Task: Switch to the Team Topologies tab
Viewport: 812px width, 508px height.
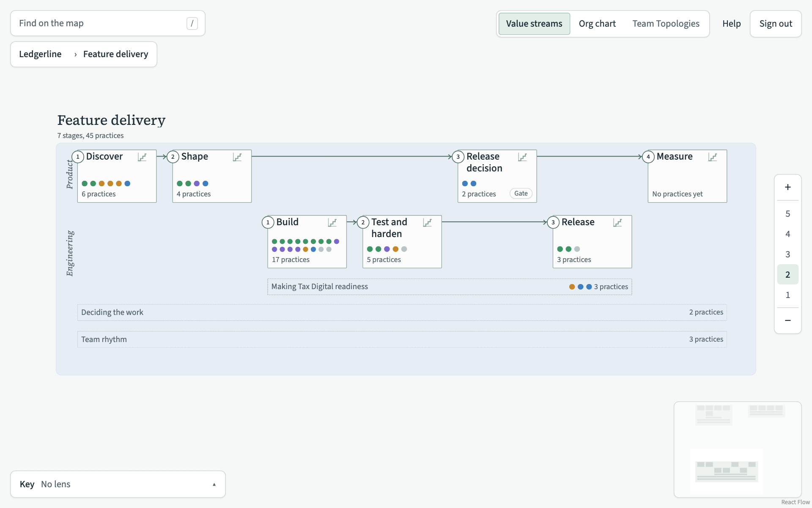Action: tap(666, 24)
